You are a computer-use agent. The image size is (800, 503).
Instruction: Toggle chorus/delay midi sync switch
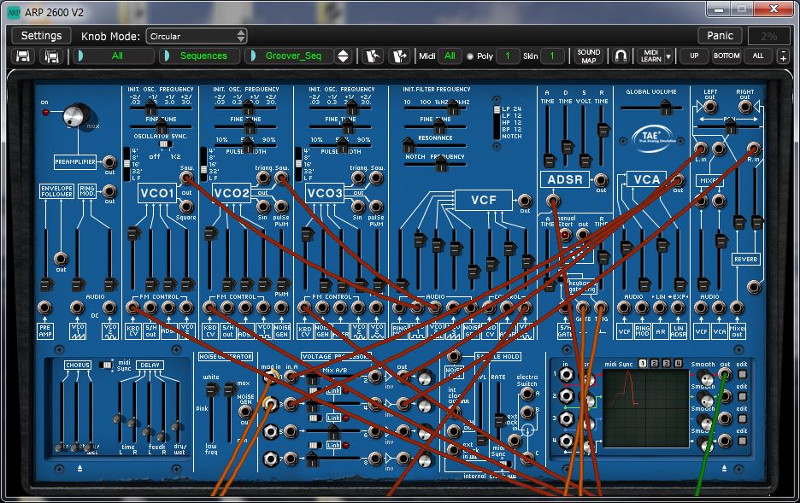[106, 365]
